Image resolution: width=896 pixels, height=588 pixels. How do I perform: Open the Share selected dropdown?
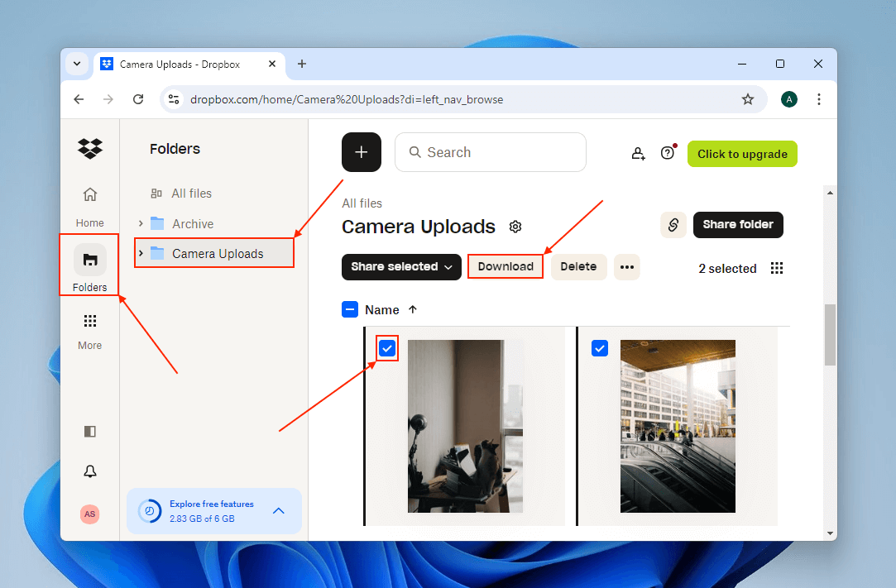coord(400,266)
